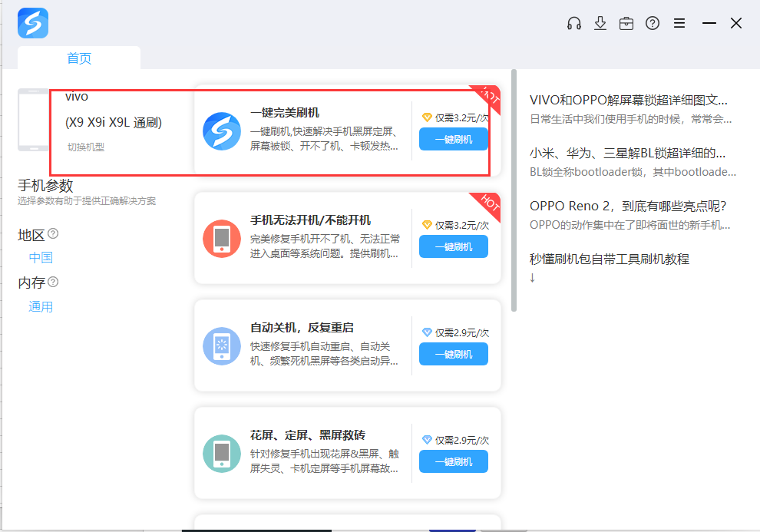
Task: Open the download manager icon
Action: 600,23
